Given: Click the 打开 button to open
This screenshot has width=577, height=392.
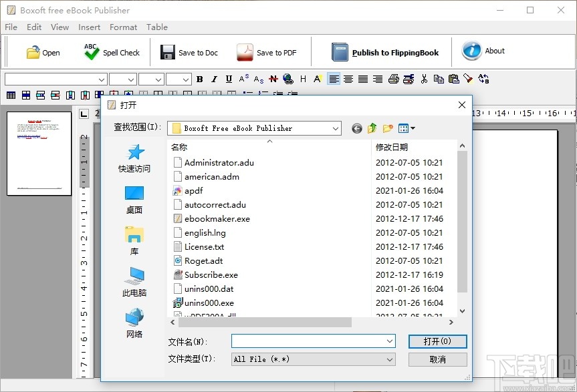Looking at the screenshot, I should [x=437, y=341].
